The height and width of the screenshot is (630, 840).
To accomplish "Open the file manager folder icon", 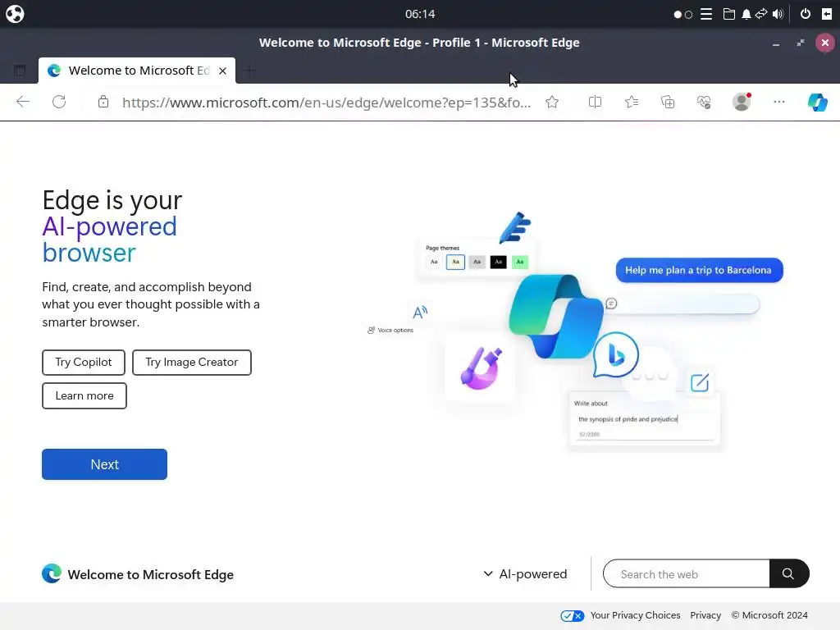I will (x=728, y=14).
